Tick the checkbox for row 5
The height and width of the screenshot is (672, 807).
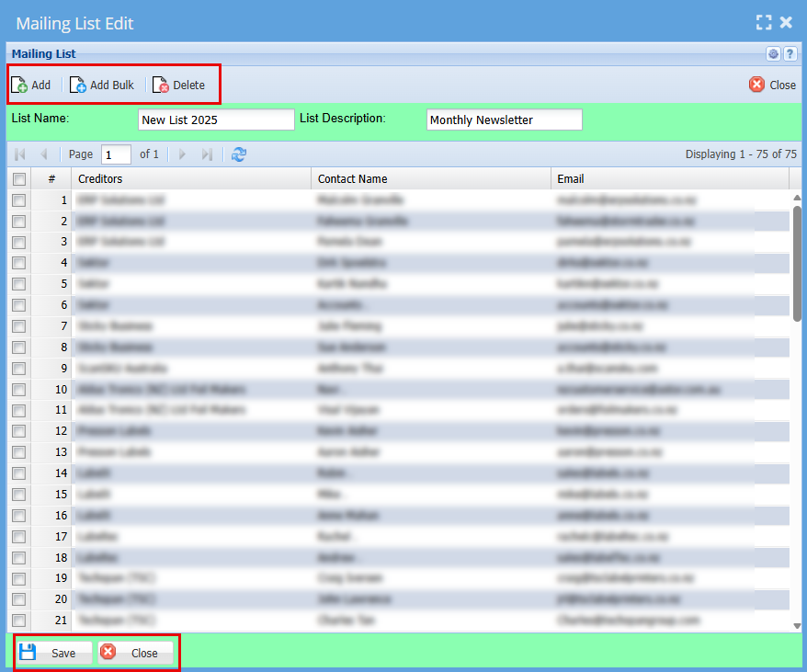point(19,284)
